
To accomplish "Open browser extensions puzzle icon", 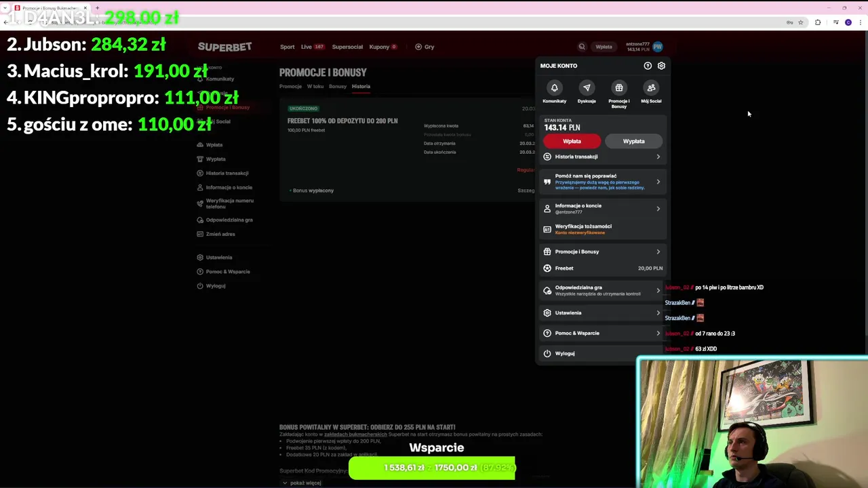I will (818, 22).
